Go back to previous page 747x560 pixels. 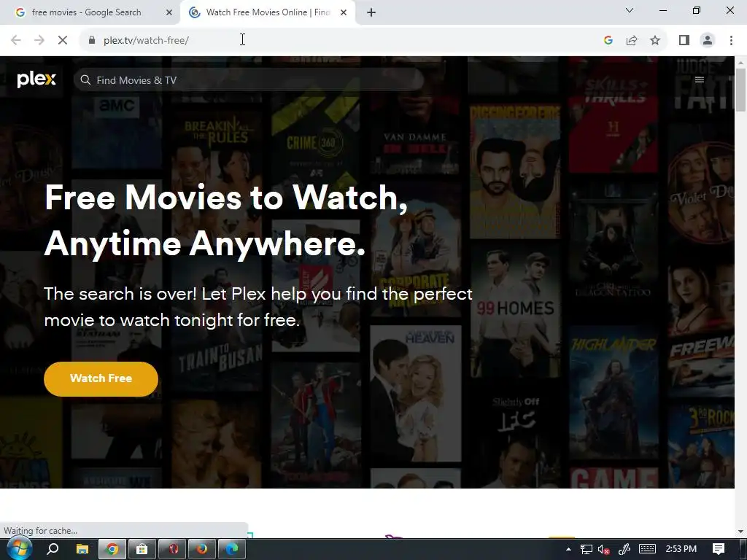(16, 41)
